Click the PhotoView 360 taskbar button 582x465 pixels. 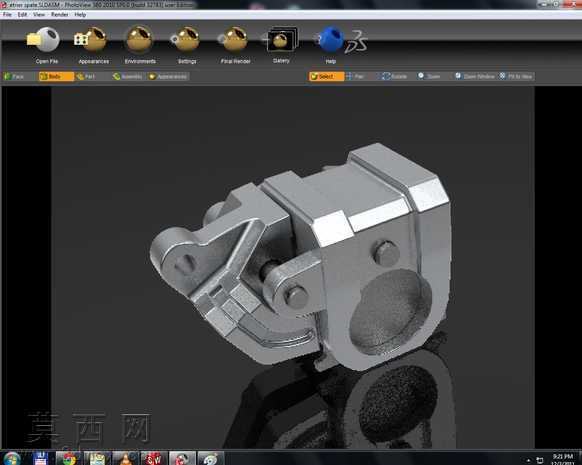(182, 459)
